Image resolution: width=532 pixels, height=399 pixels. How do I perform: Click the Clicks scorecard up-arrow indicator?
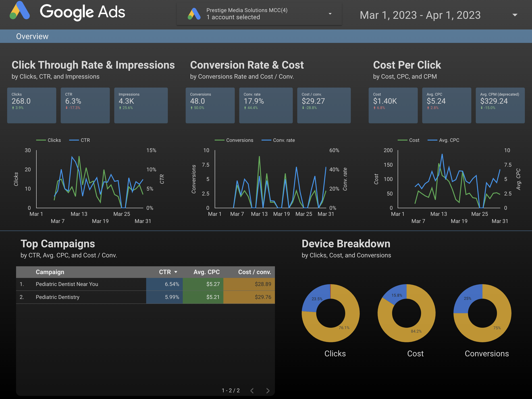pyautogui.click(x=13, y=108)
